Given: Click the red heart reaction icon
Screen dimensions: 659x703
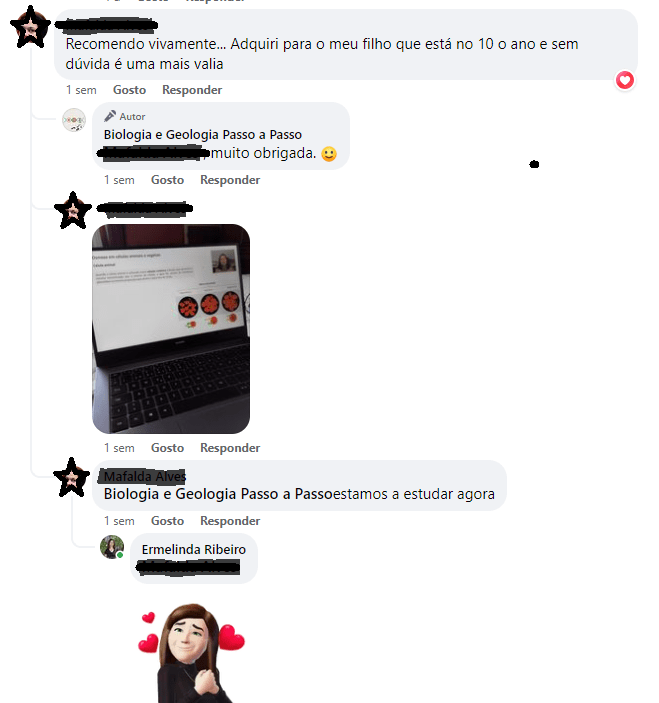Looking at the screenshot, I should coord(624,81).
